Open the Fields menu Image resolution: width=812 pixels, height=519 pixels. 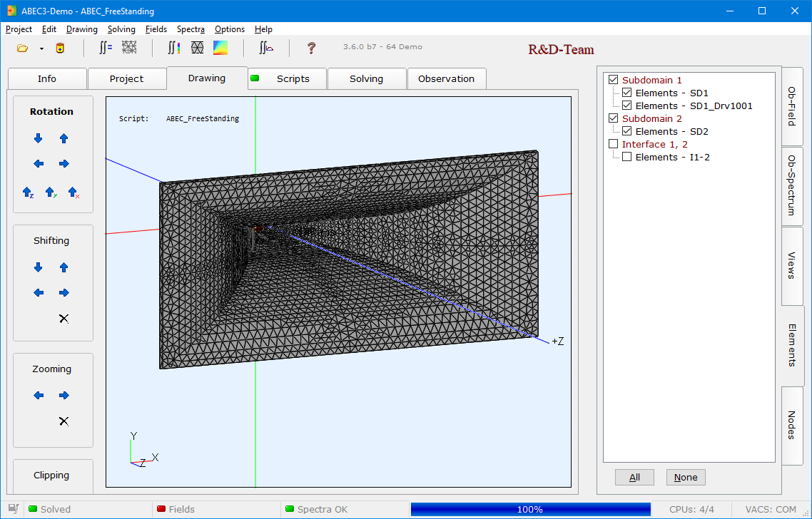tap(156, 29)
